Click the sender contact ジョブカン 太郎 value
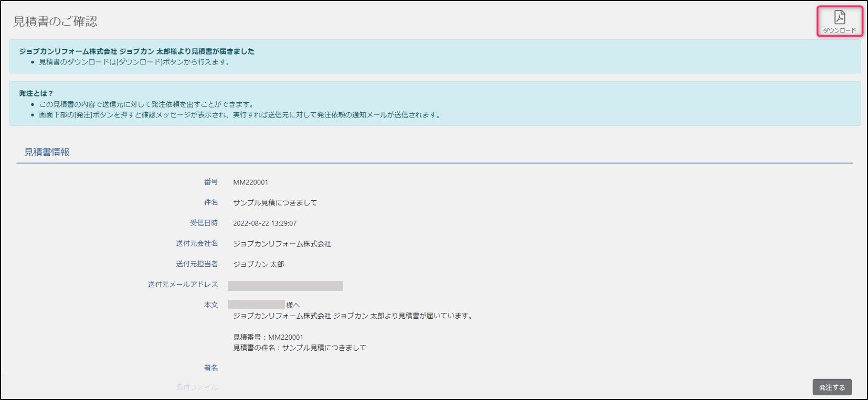This screenshot has width=868, height=400. pyautogui.click(x=258, y=264)
